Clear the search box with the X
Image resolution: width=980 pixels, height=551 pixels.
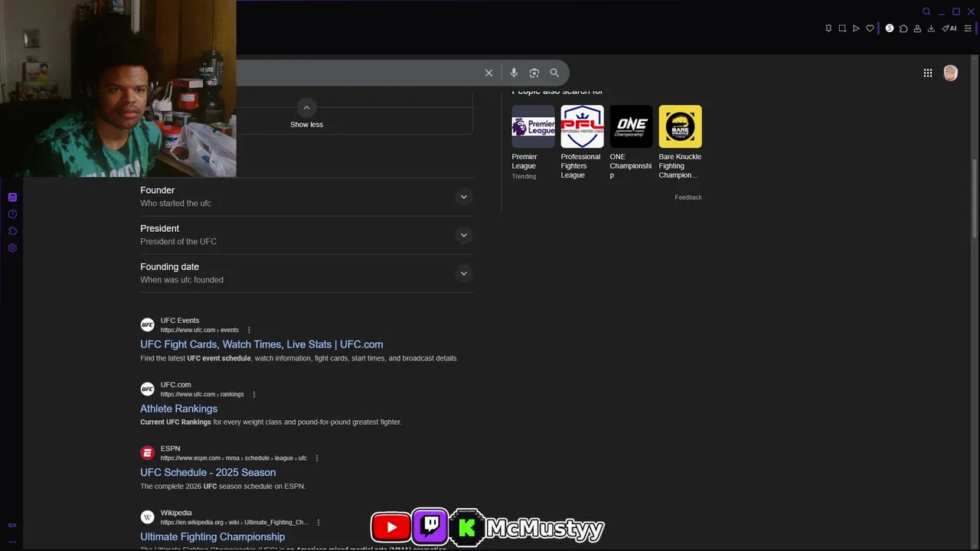(x=488, y=73)
